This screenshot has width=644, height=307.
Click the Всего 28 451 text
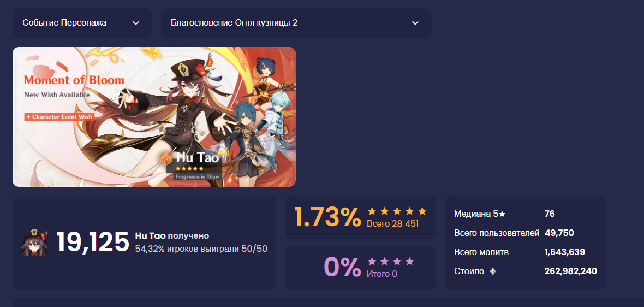(392, 224)
